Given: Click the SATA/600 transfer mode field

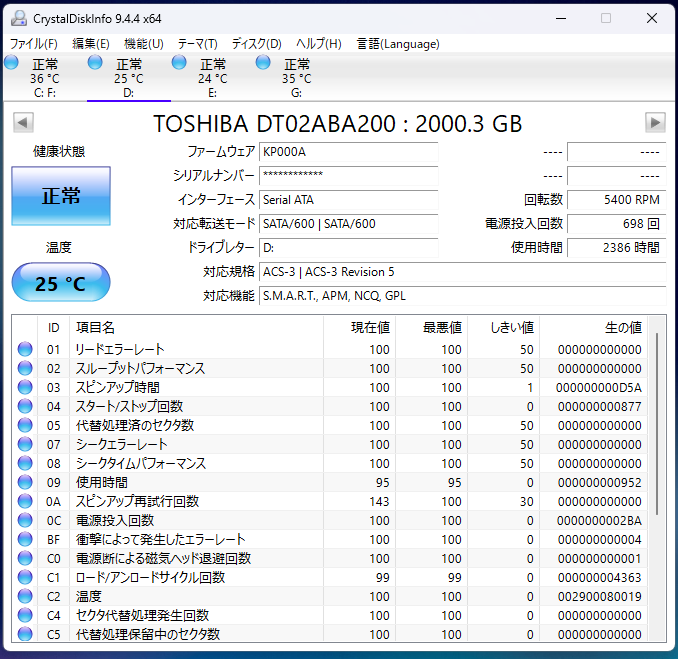Looking at the screenshot, I should click(x=349, y=224).
